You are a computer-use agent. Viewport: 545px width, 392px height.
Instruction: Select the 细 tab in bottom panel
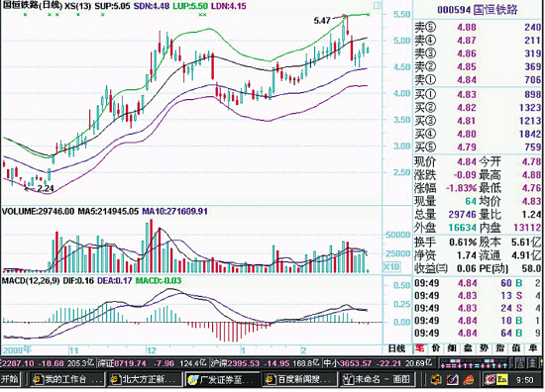coord(452,348)
